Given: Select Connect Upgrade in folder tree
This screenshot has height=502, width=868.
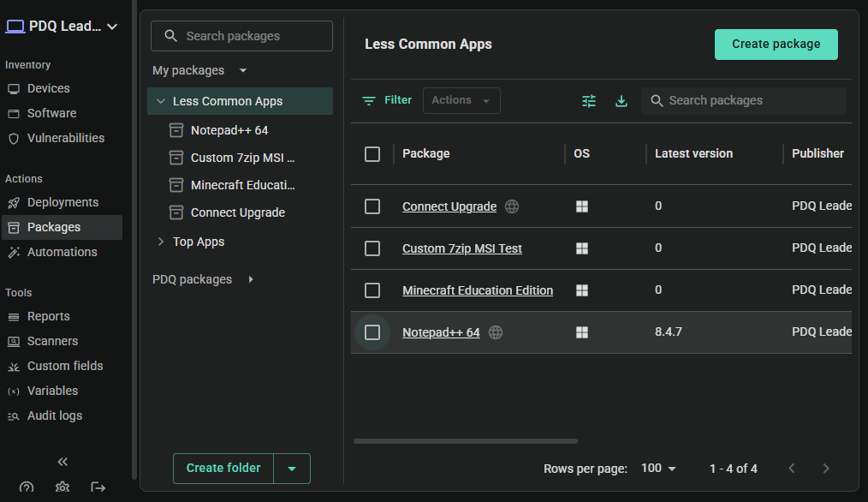Looking at the screenshot, I should 237,212.
